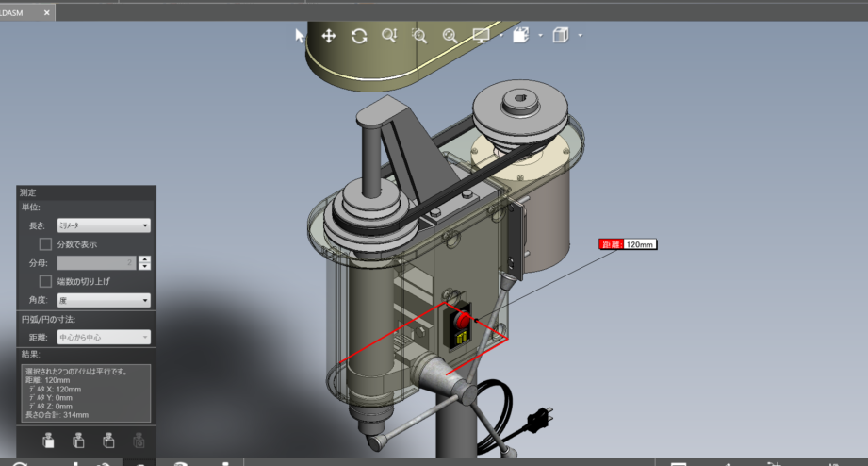Click the shaded display style cube icon
The width and height of the screenshot is (868, 466).
tap(560, 36)
